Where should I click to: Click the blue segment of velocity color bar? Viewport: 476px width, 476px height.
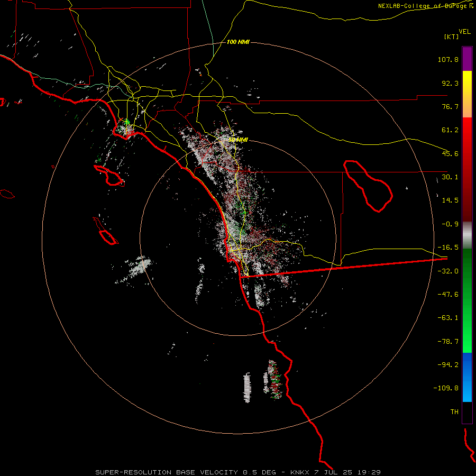(467, 377)
